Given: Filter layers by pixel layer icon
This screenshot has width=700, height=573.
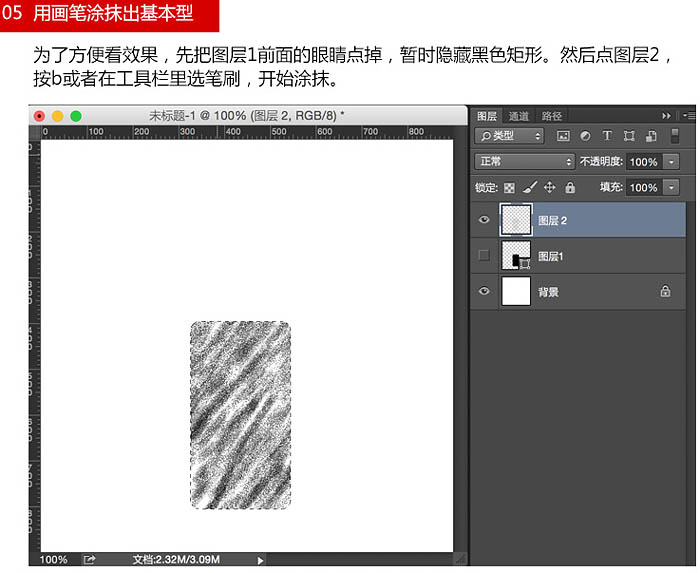Looking at the screenshot, I should coord(563,136).
